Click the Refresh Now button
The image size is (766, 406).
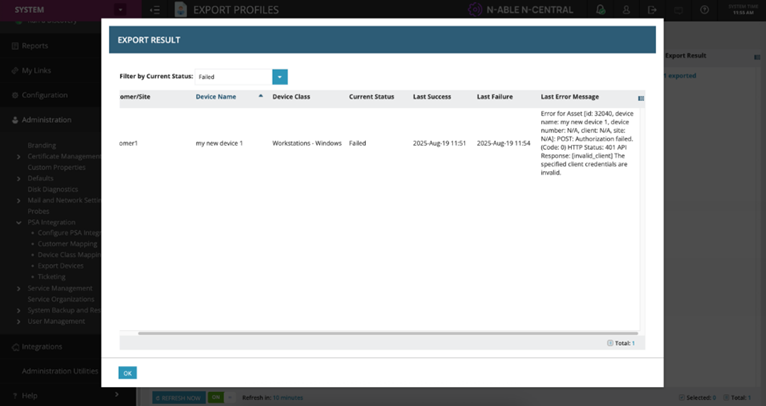(178, 397)
